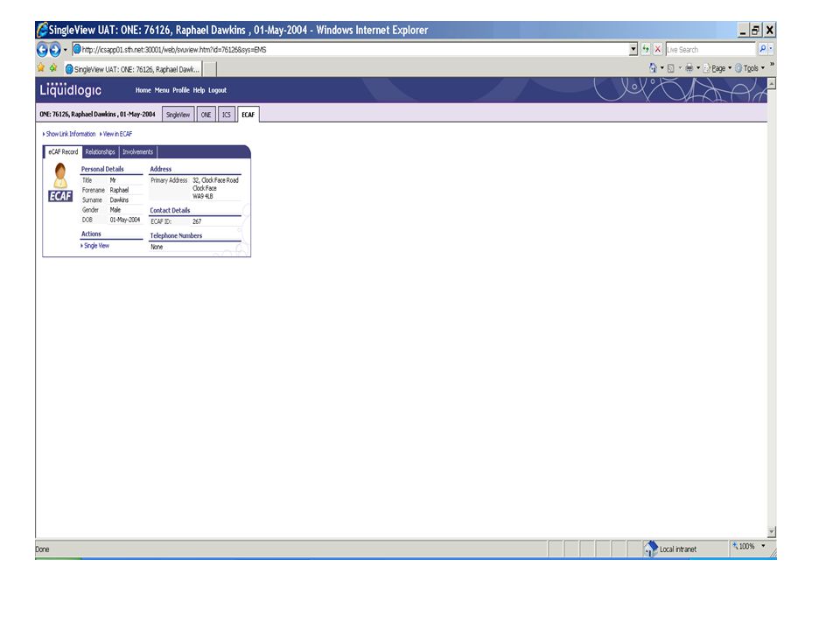Click the RSS feeds icon
This screenshot has height=630, width=840.
click(x=670, y=68)
